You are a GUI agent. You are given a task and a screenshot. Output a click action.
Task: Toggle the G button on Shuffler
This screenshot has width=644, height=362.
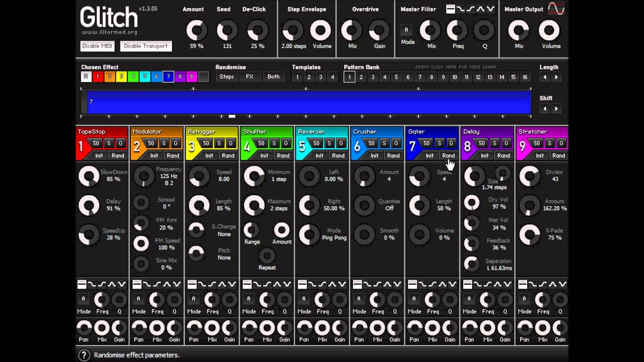pyautogui.click(x=286, y=144)
